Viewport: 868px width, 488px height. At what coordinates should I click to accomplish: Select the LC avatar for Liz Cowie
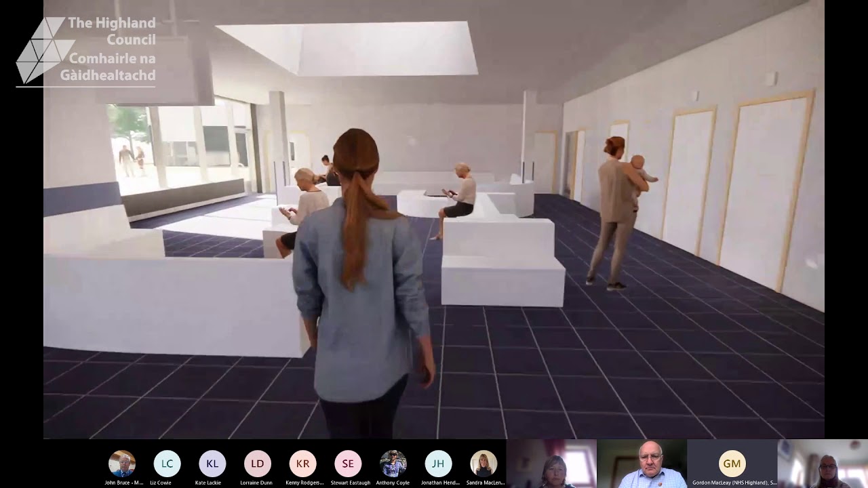[167, 464]
